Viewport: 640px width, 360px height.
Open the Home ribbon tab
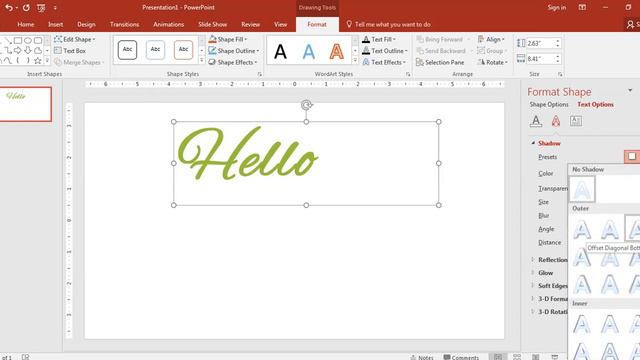[x=26, y=24]
